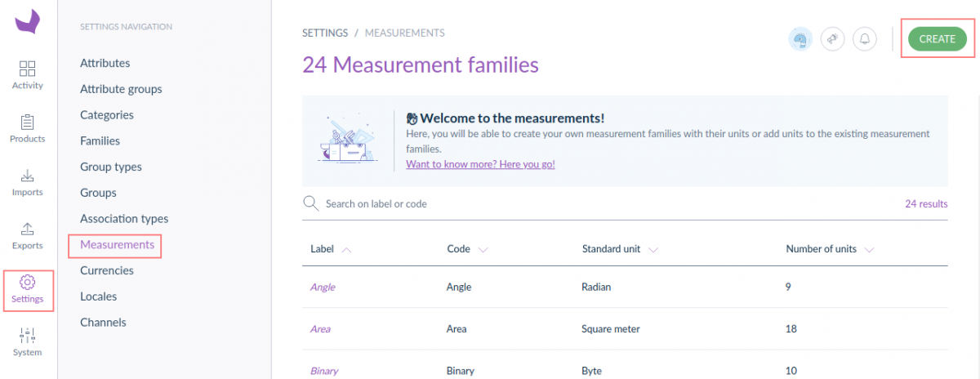Go to the Products section icon
The height and width of the screenshot is (379, 980).
[x=28, y=123]
